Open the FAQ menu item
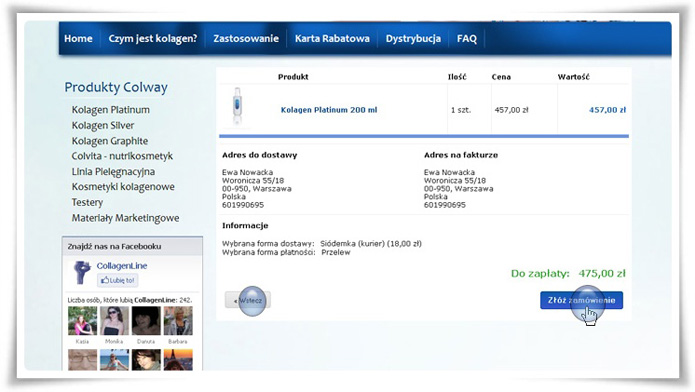695x392 pixels. pos(467,39)
